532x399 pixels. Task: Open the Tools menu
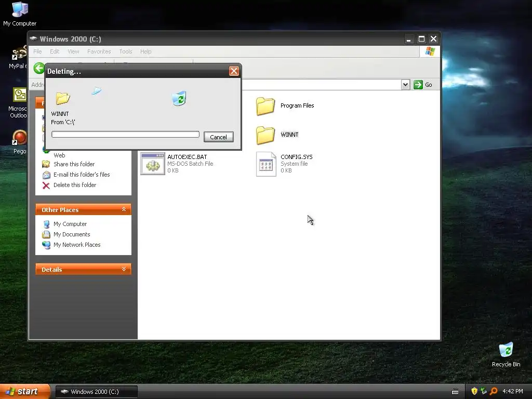126,51
